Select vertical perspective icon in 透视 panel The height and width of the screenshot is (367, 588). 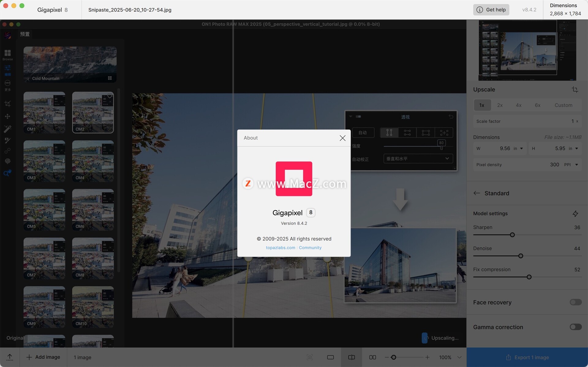click(x=389, y=133)
